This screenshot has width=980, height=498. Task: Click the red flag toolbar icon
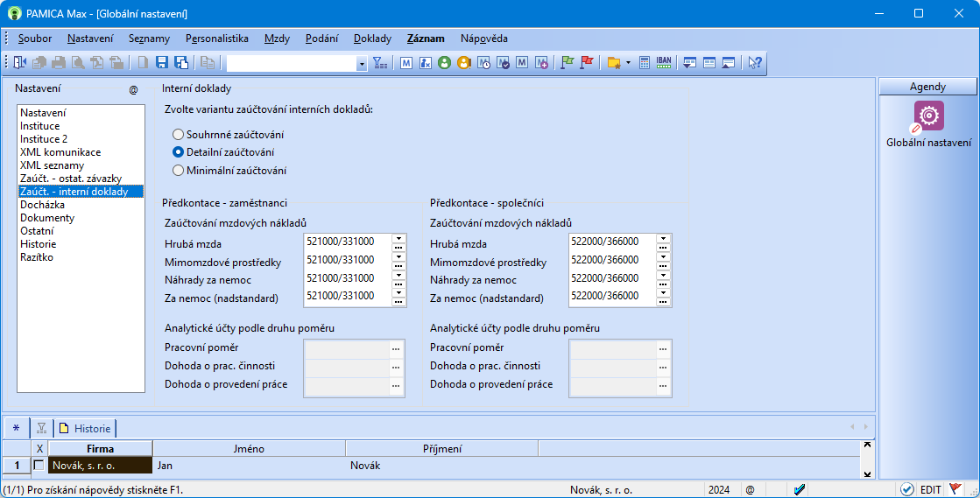587,63
